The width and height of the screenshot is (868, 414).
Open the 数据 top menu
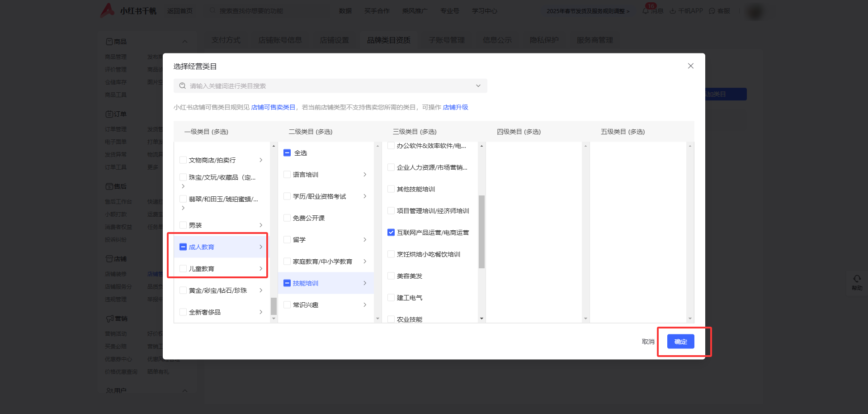coord(345,11)
